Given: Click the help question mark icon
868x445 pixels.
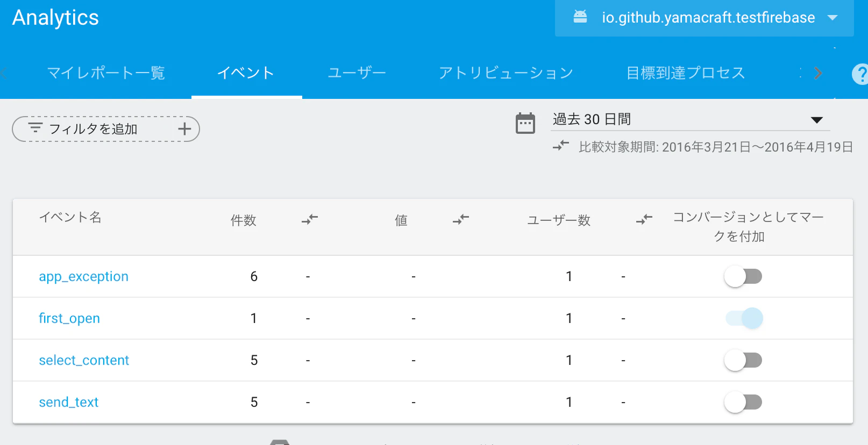Looking at the screenshot, I should coord(860,74).
